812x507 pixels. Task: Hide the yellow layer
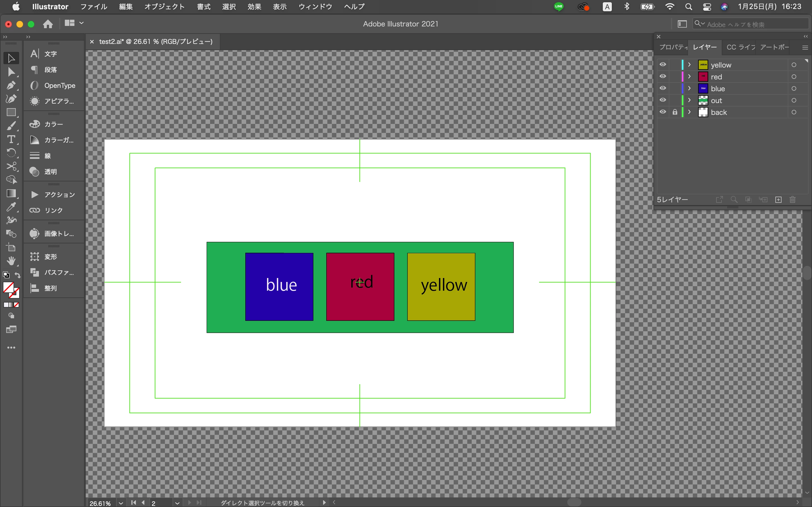click(x=663, y=65)
